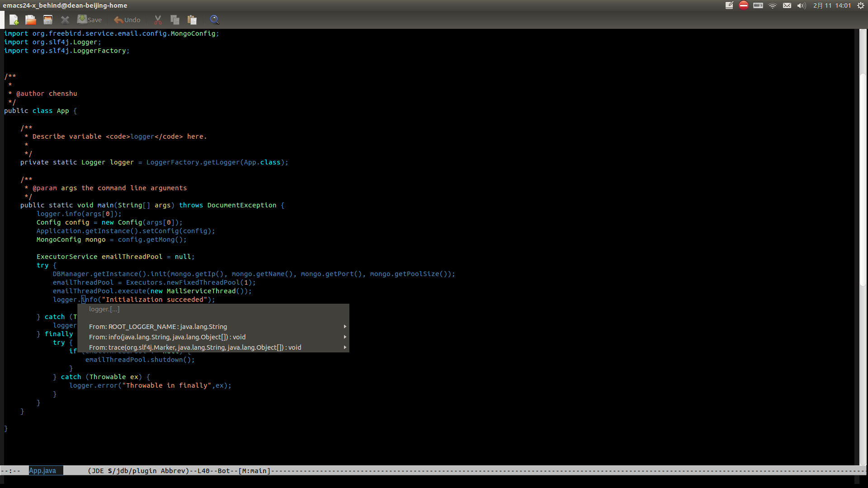The width and height of the screenshot is (868, 488).
Task: Paste from clipboard with the paste icon
Action: tap(192, 20)
